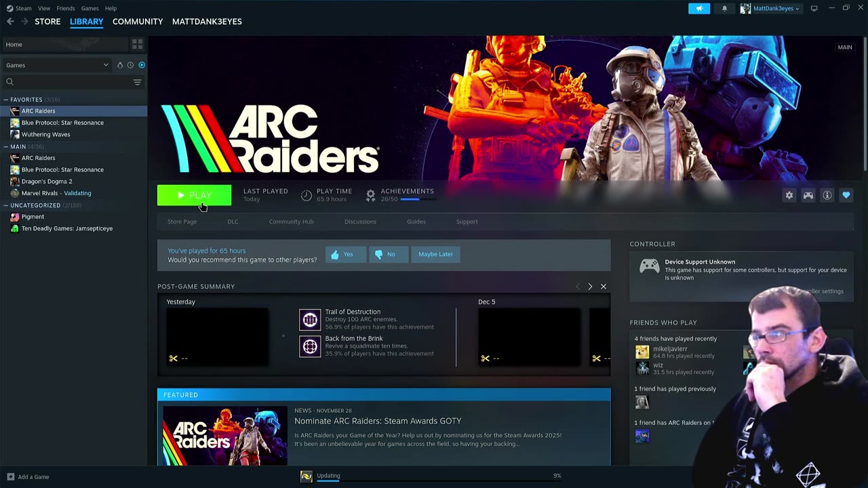This screenshot has width=868, height=488.
Task: Expand the MattDank3eyes account dropdown
Action: [770, 8]
